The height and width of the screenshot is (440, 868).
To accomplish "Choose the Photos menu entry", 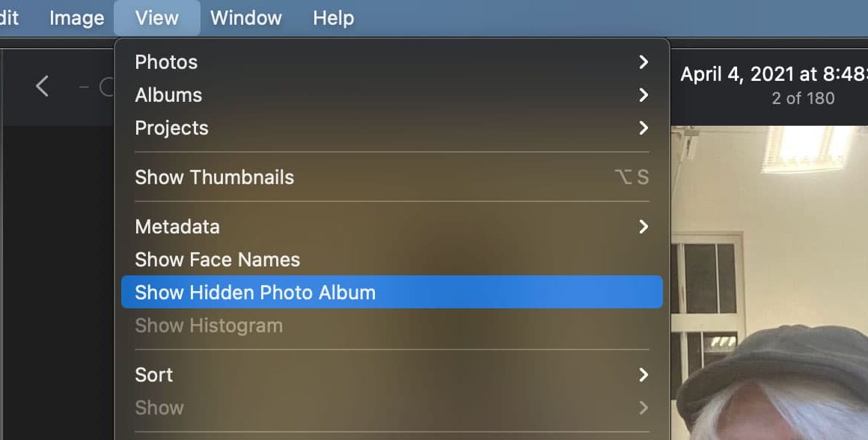I will (392, 62).
